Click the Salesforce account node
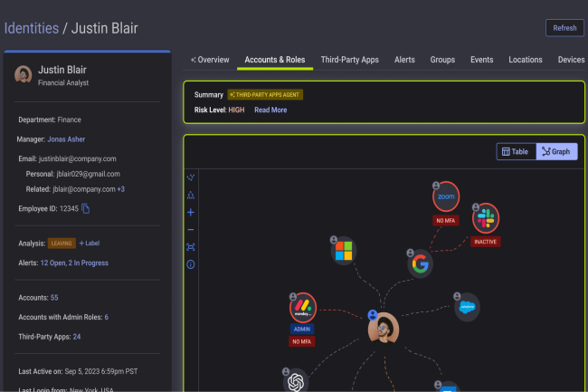The width and height of the screenshot is (588, 392). click(x=467, y=307)
